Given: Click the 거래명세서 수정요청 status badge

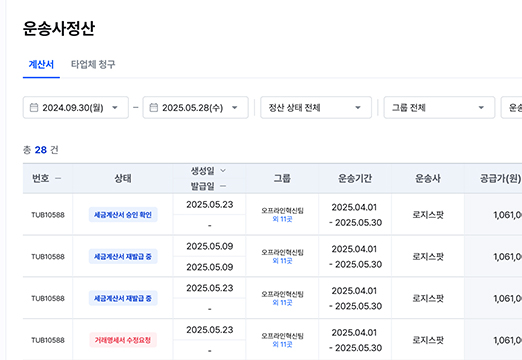Looking at the screenshot, I should pos(123,340).
